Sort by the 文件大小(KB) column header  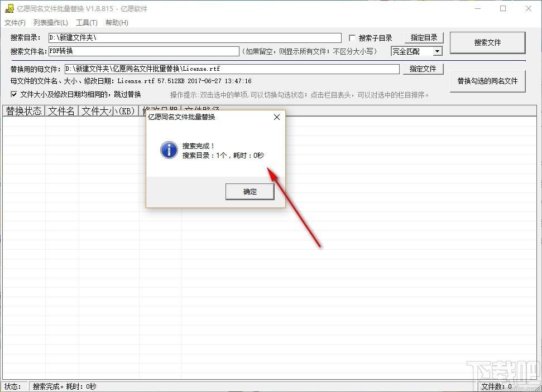[x=108, y=111]
